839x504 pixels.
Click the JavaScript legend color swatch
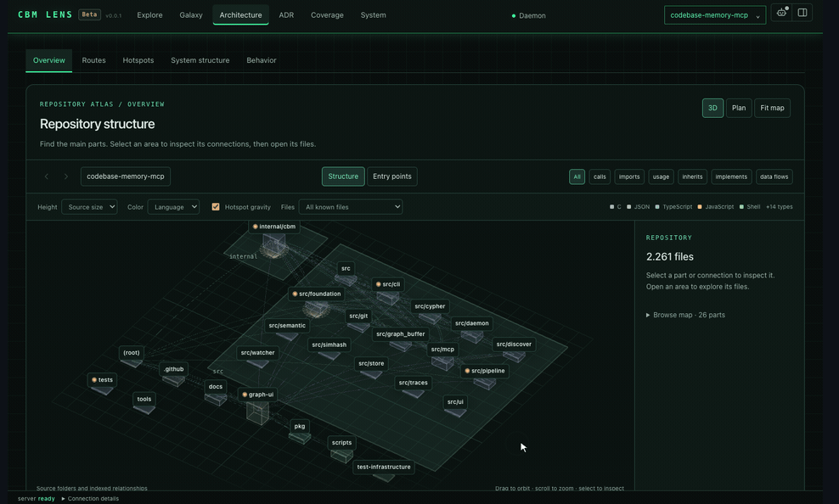click(x=700, y=207)
